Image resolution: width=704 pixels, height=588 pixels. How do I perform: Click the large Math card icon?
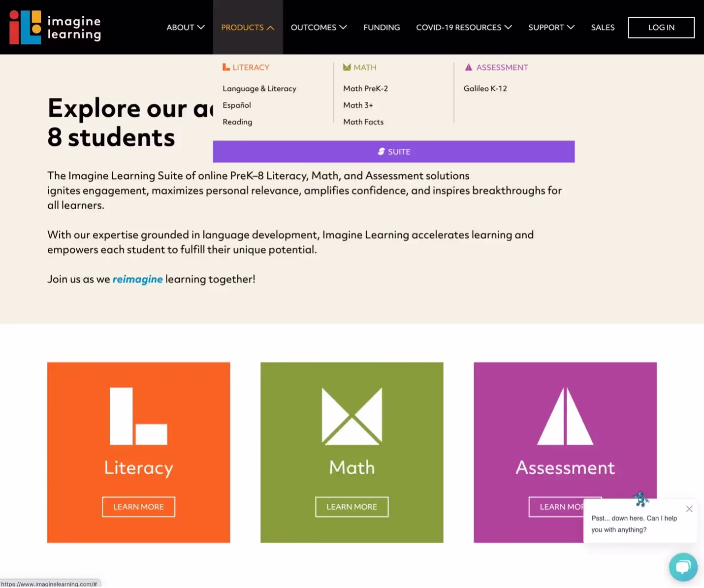pyautogui.click(x=352, y=416)
